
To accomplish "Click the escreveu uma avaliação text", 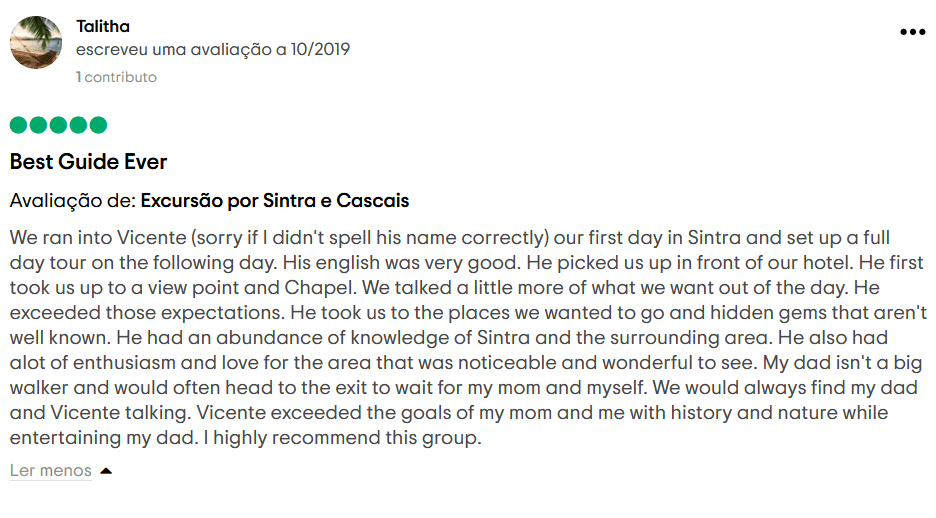I will (174, 50).
